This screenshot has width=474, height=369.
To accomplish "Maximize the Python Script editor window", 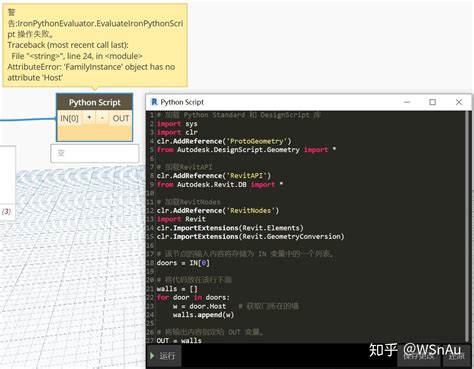I will tap(433, 102).
